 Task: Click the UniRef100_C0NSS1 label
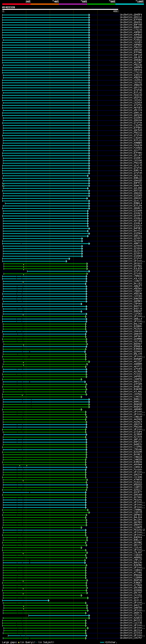click(131, 397)
